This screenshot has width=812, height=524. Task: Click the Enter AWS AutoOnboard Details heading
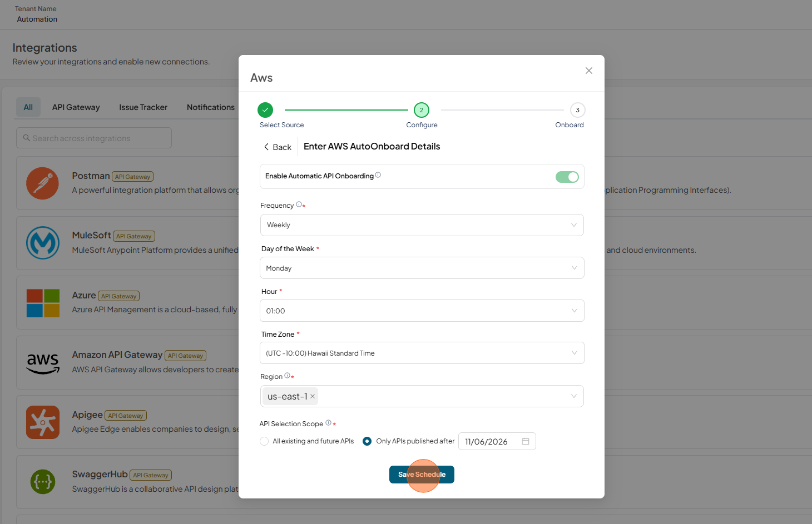[372, 146]
